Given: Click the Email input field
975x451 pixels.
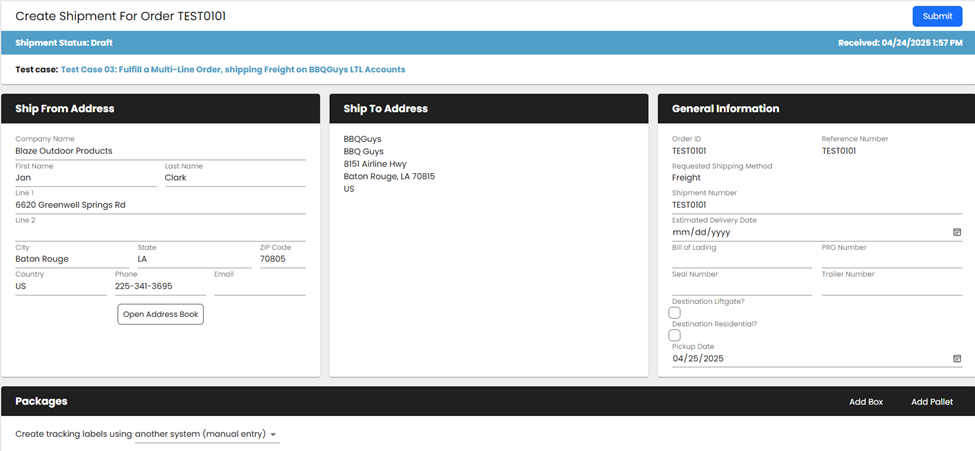Looking at the screenshot, I should pos(259,287).
